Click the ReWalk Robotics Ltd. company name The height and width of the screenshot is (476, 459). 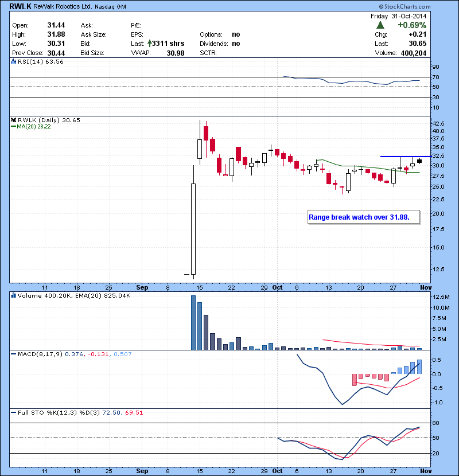coord(63,6)
